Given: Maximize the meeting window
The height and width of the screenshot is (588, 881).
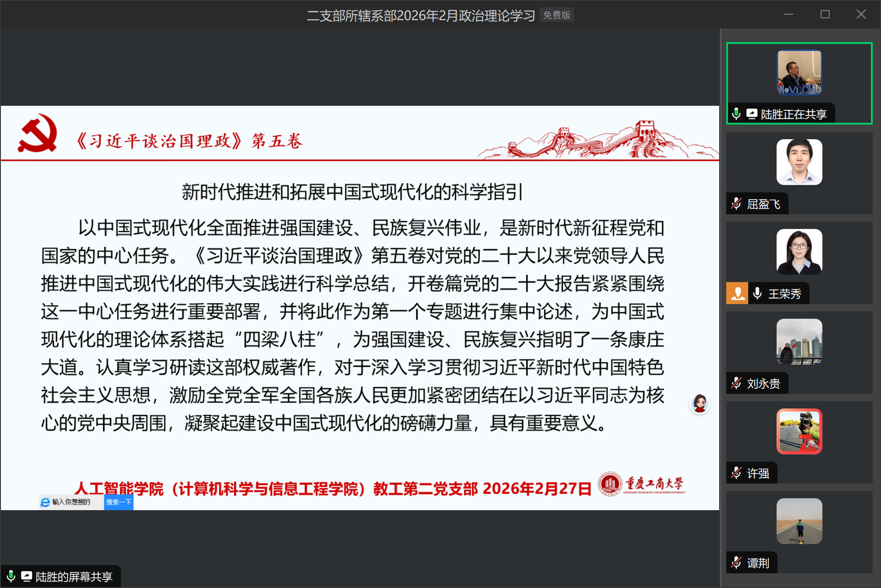Looking at the screenshot, I should point(825,15).
